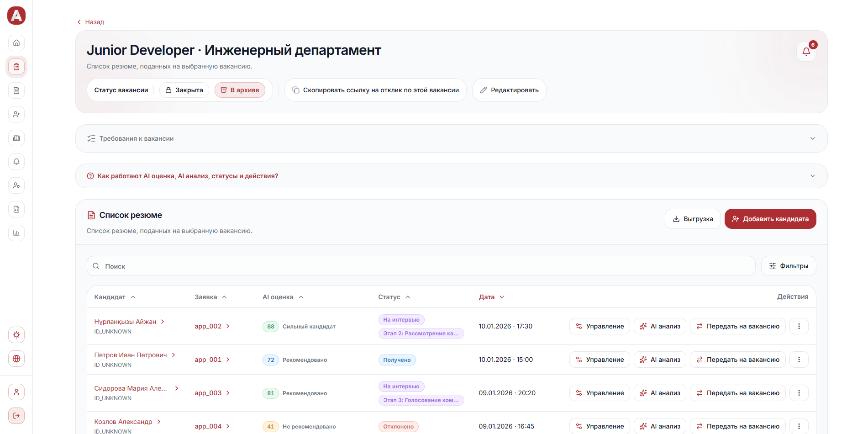Click the Редактировать button
The height and width of the screenshot is (434, 868).
(x=509, y=90)
